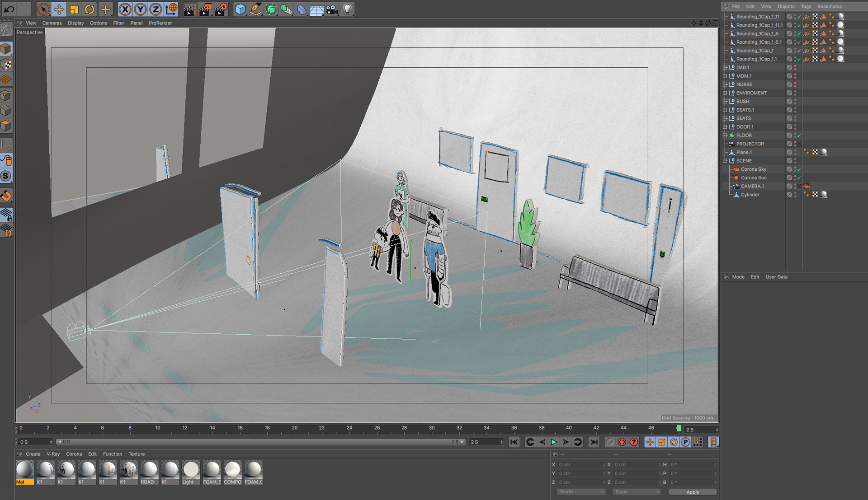868x500 pixels.
Task: Activate the Rotate tool
Action: click(90, 9)
